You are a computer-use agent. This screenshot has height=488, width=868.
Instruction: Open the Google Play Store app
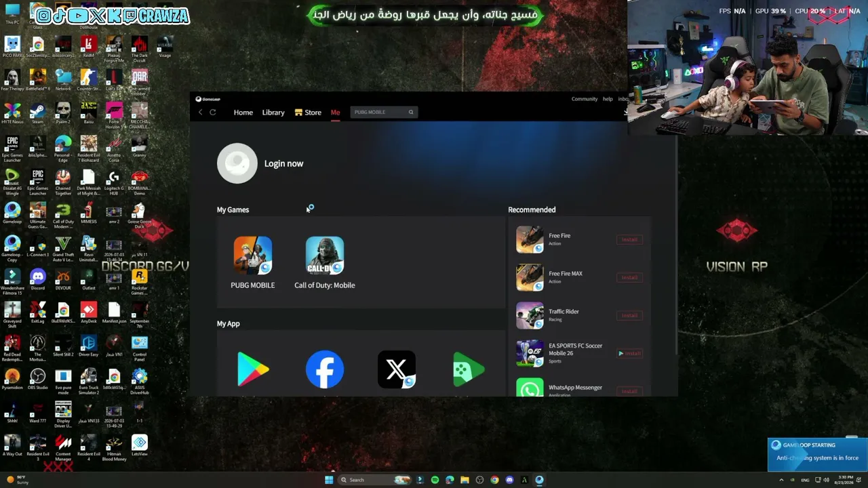(253, 369)
